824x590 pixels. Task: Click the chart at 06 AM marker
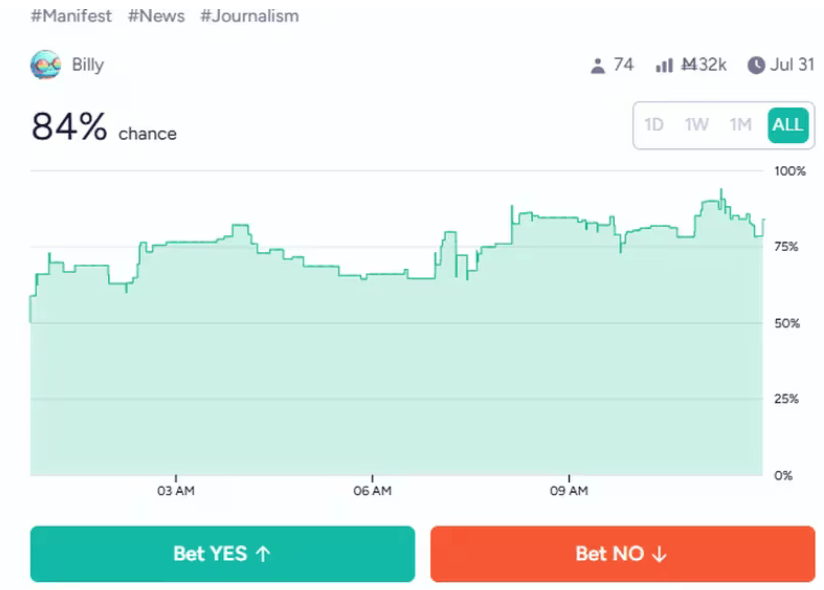pos(372,491)
